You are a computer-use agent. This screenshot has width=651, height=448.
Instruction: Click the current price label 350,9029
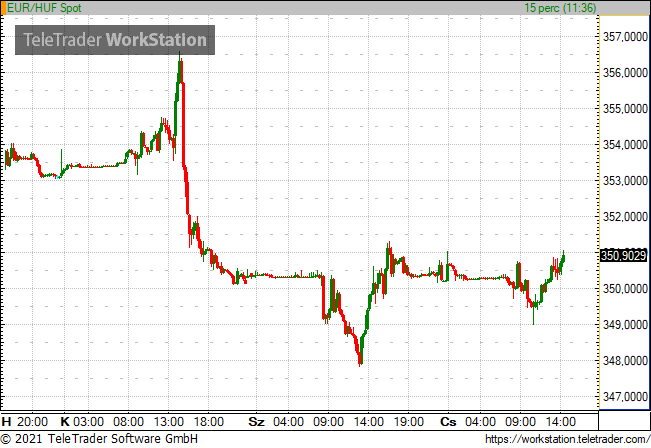624,255
